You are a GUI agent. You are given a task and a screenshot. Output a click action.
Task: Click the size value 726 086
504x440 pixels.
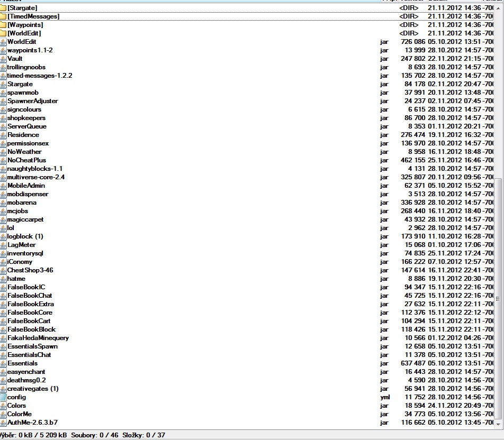(413, 42)
